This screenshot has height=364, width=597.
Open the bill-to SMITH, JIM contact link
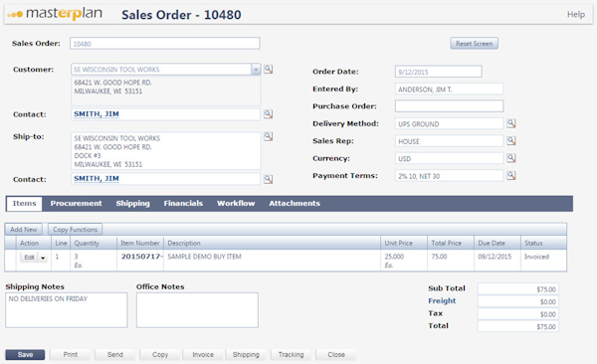point(97,114)
